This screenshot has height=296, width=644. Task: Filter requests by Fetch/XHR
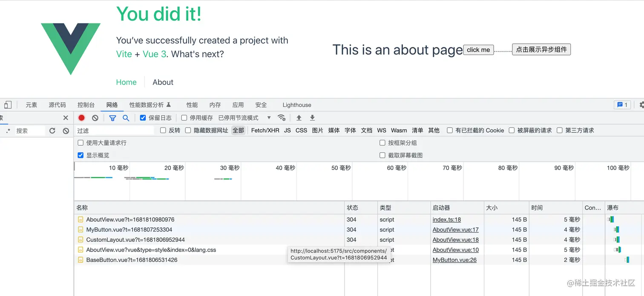(265, 131)
